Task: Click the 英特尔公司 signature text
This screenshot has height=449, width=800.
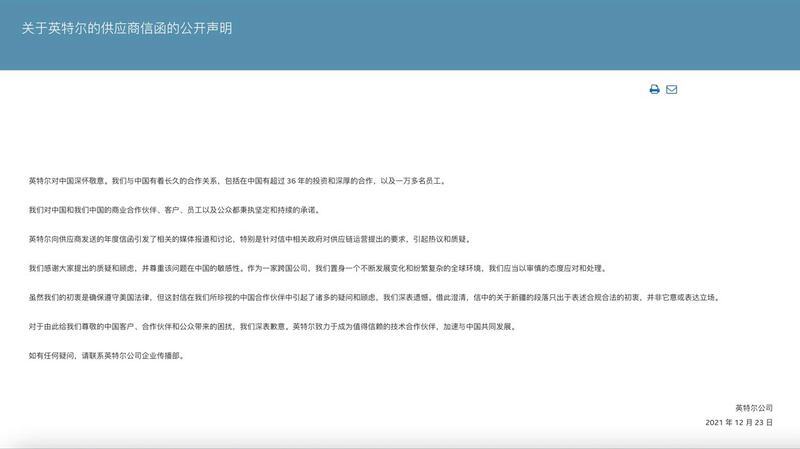Action: pyautogui.click(x=753, y=408)
